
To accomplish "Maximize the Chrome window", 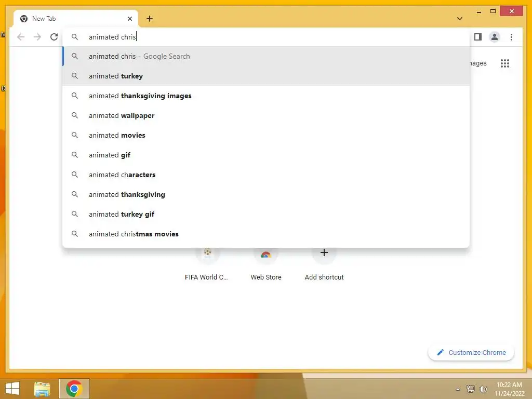I will point(493,11).
